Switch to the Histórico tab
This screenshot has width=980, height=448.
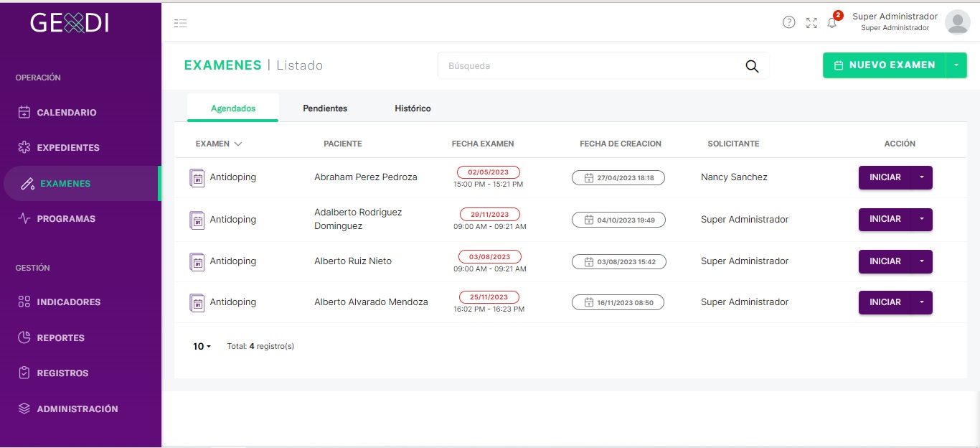tap(413, 108)
